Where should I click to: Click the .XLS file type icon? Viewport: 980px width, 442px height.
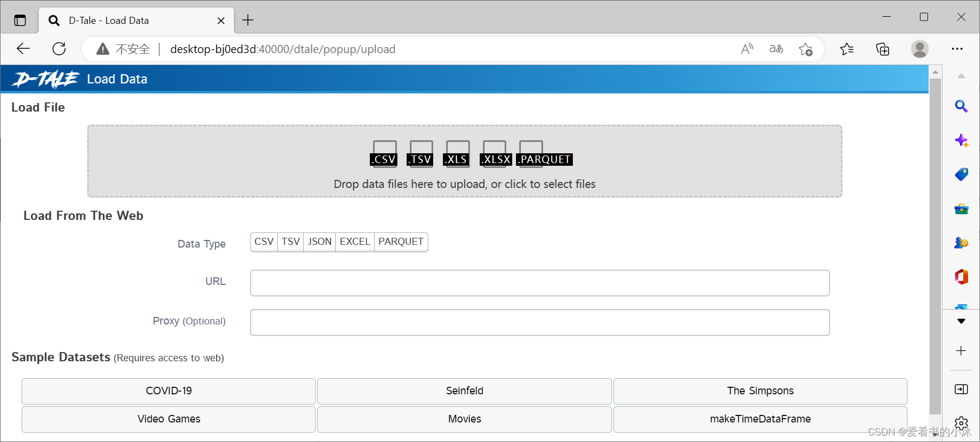pyautogui.click(x=456, y=153)
